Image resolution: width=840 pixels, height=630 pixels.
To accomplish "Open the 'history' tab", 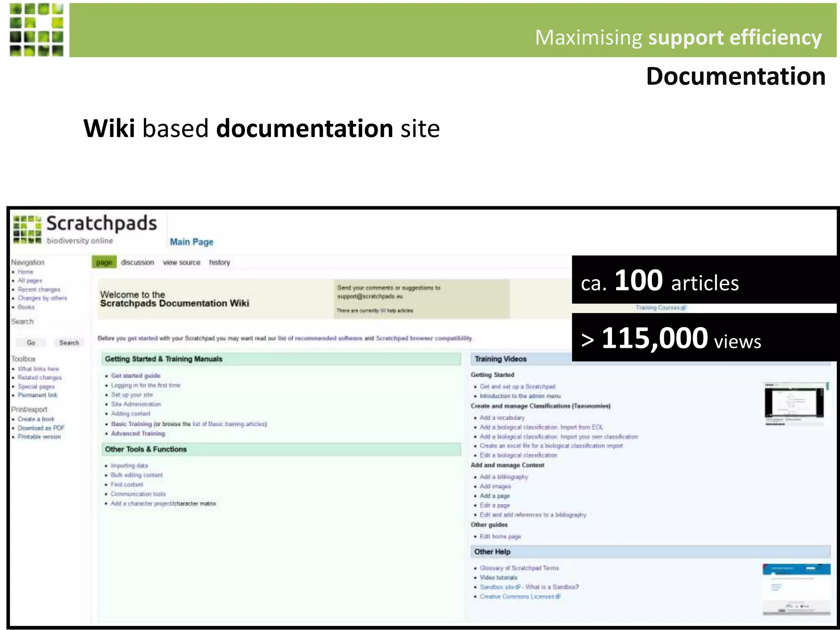I will click(219, 262).
